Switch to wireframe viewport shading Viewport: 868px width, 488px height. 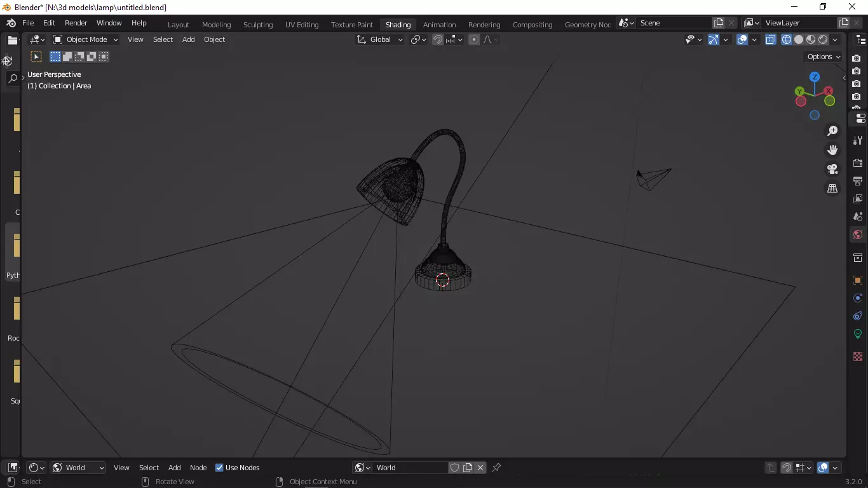click(x=787, y=39)
